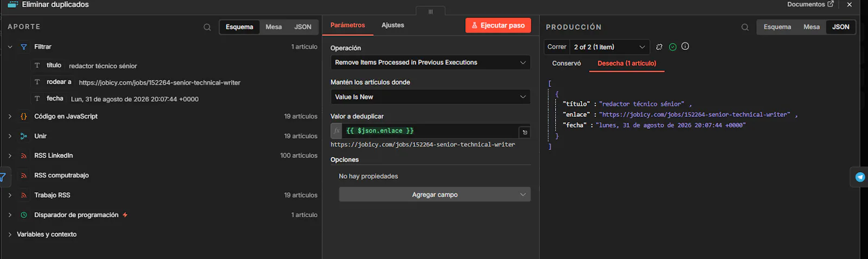Viewport: 868px width, 259px height.
Task: Show the Desecha (1 artículo) branch
Action: click(x=627, y=64)
